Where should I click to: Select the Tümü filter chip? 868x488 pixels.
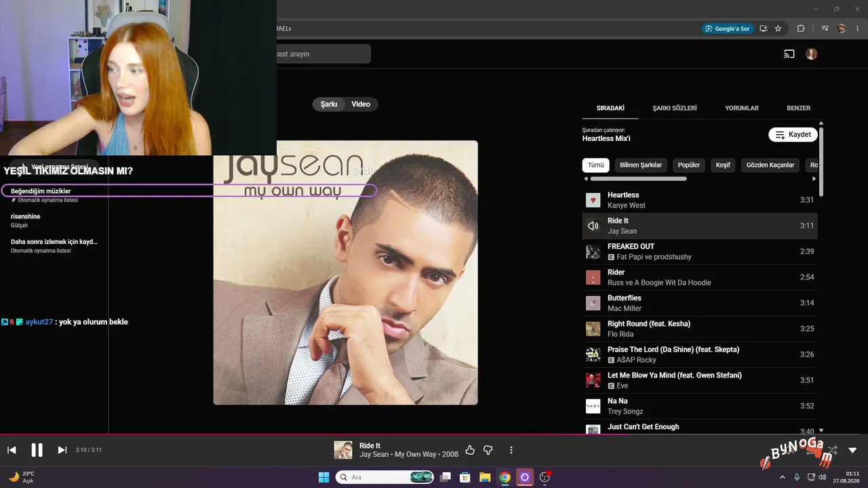click(596, 165)
